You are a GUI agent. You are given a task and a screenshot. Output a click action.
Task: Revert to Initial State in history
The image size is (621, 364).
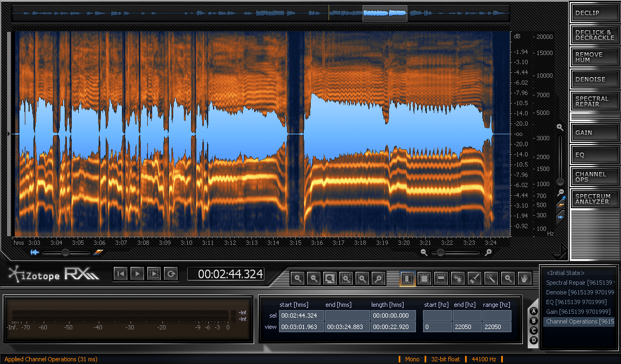[x=565, y=273]
